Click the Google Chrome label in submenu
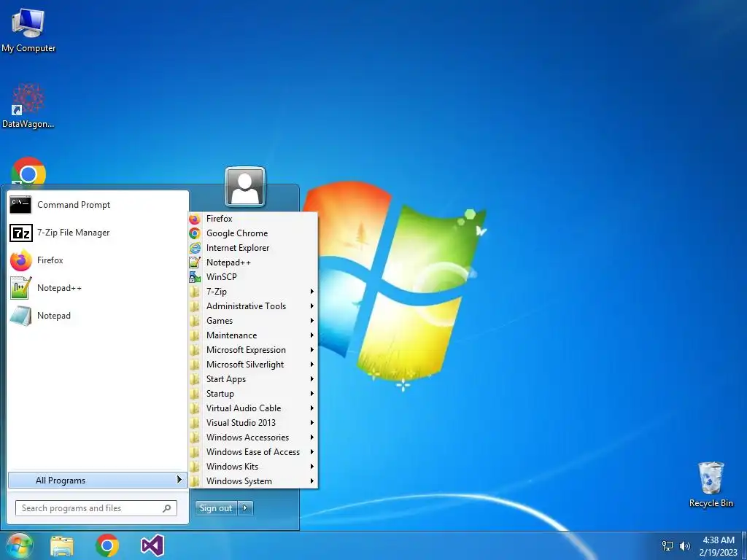Image resolution: width=747 pixels, height=560 pixels. point(237,233)
